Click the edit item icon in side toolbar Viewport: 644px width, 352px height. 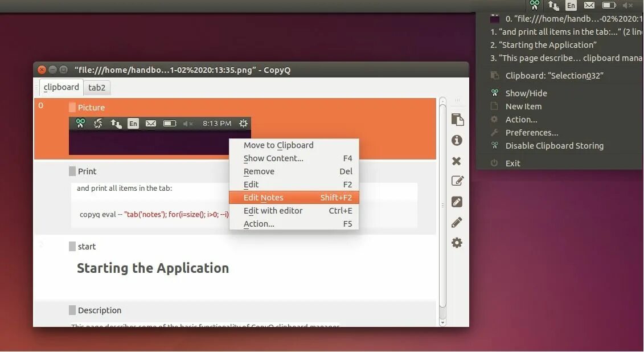pos(457,181)
